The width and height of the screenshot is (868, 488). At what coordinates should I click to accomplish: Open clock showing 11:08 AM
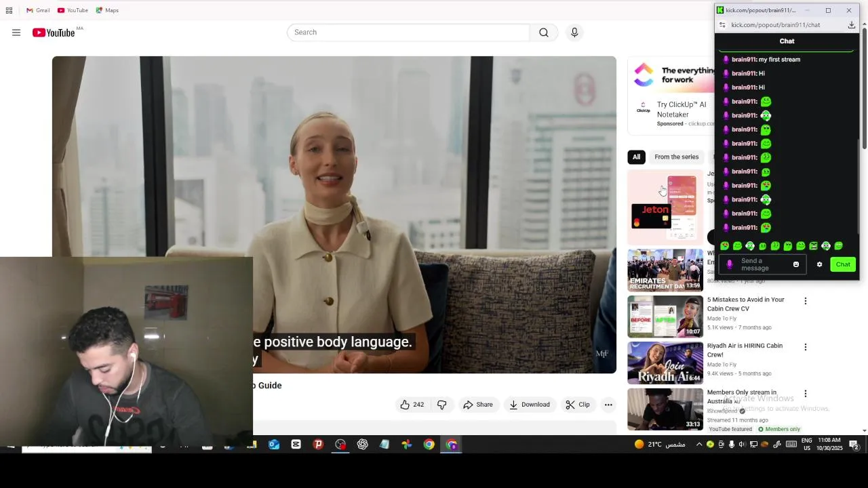click(829, 445)
